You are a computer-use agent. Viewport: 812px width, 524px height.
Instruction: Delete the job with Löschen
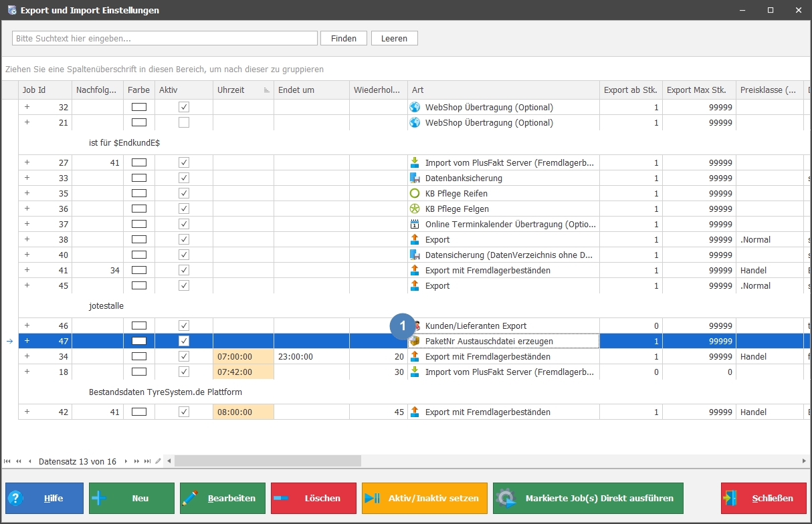coord(314,498)
